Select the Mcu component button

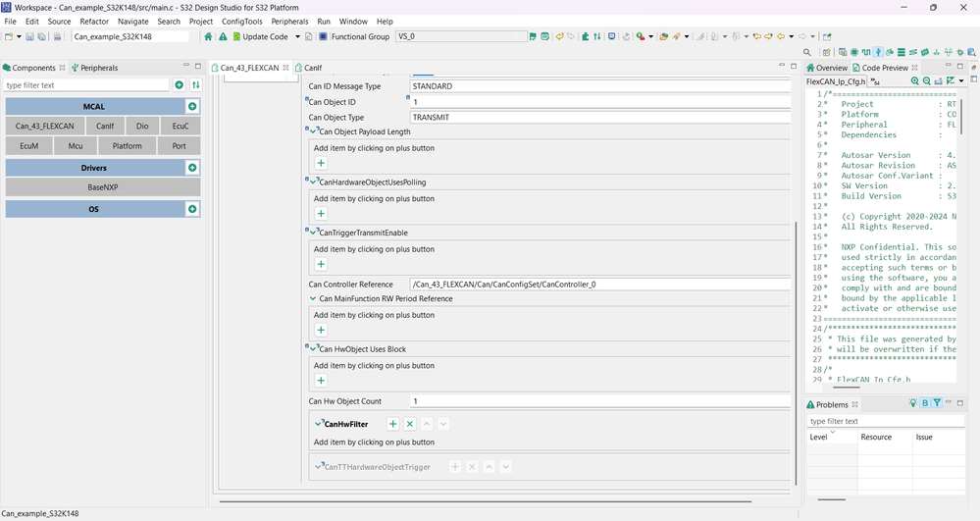[76, 146]
